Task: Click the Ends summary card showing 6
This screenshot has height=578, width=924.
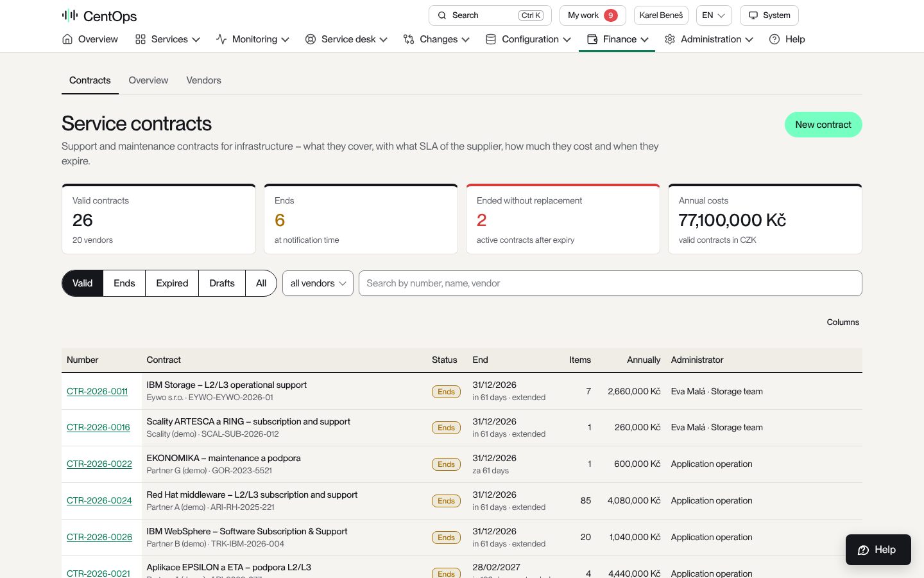Action: (x=361, y=219)
